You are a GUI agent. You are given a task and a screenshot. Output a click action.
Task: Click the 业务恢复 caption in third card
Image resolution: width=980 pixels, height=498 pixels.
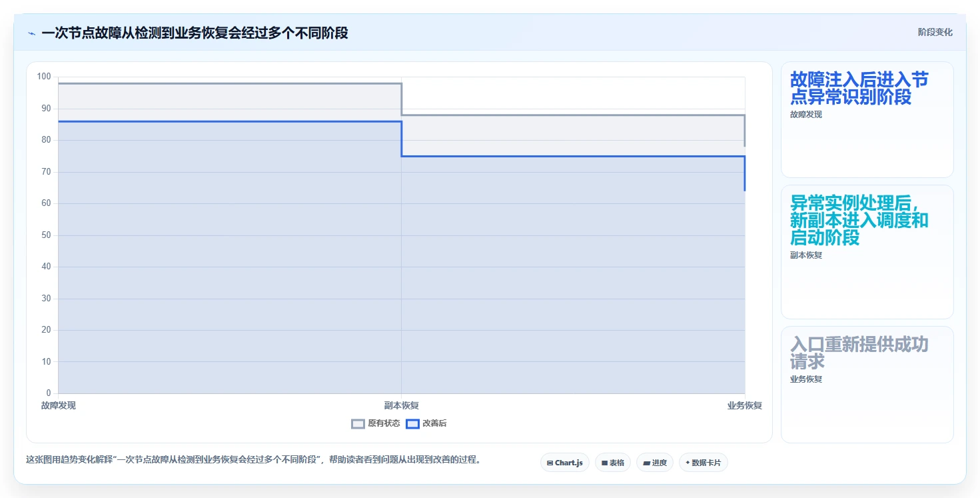pyautogui.click(x=806, y=379)
